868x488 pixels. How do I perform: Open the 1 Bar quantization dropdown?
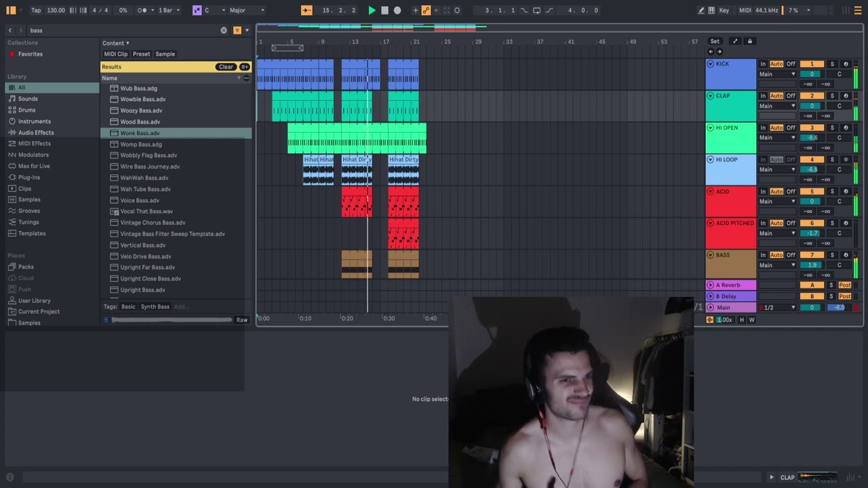[168, 10]
